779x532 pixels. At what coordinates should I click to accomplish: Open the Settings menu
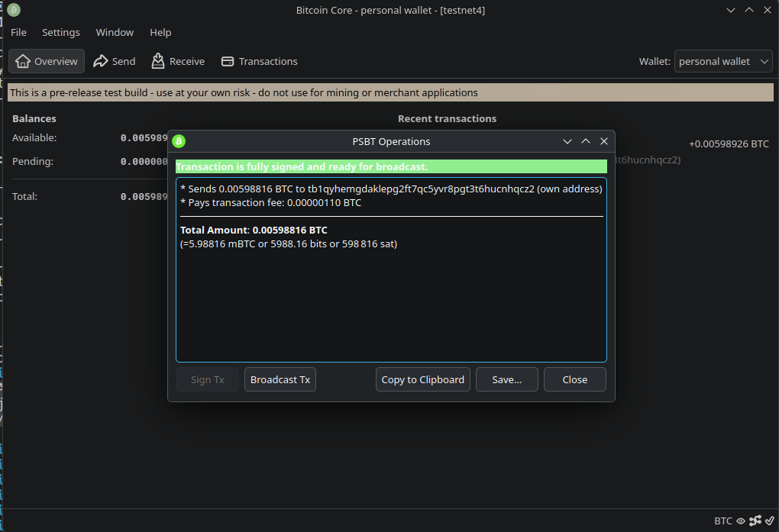[60, 32]
